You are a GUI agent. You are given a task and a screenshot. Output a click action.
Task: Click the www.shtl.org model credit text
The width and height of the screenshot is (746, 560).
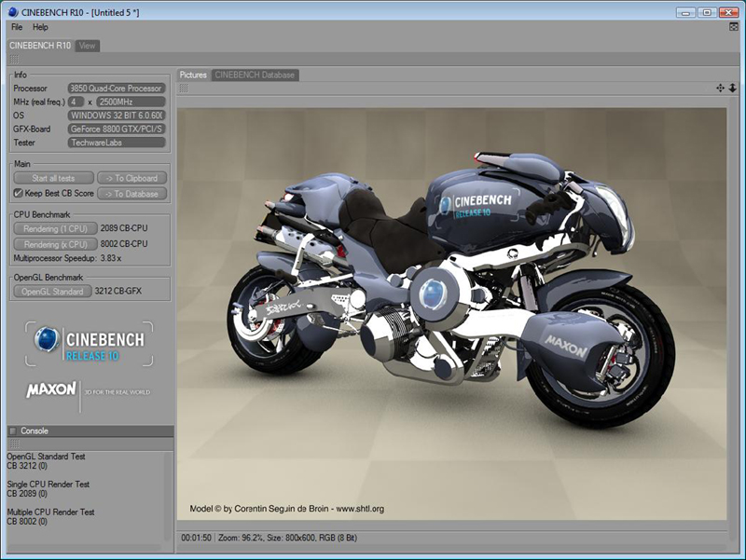360,509
